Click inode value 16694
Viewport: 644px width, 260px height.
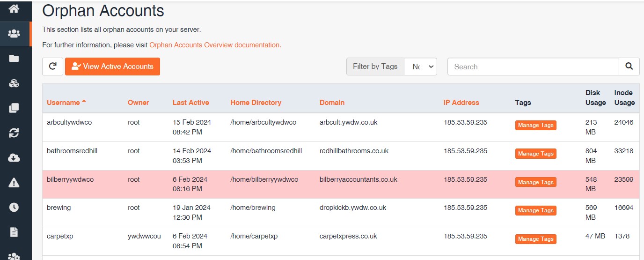pyautogui.click(x=623, y=208)
